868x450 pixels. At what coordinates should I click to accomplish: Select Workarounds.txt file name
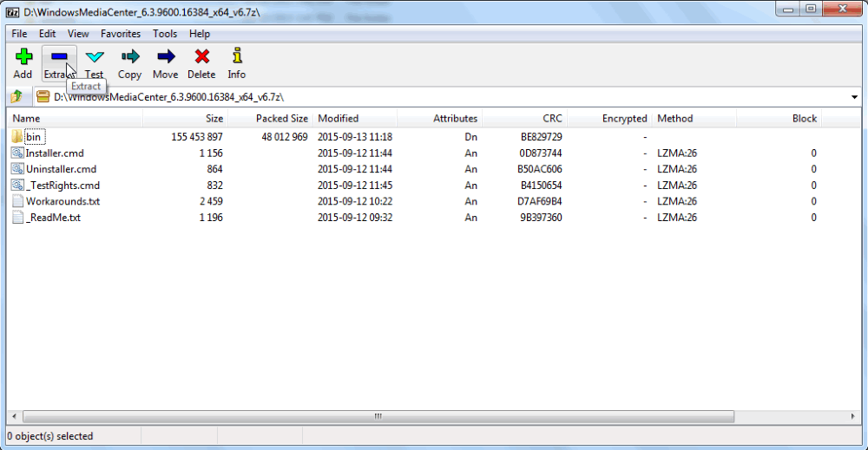coord(62,201)
